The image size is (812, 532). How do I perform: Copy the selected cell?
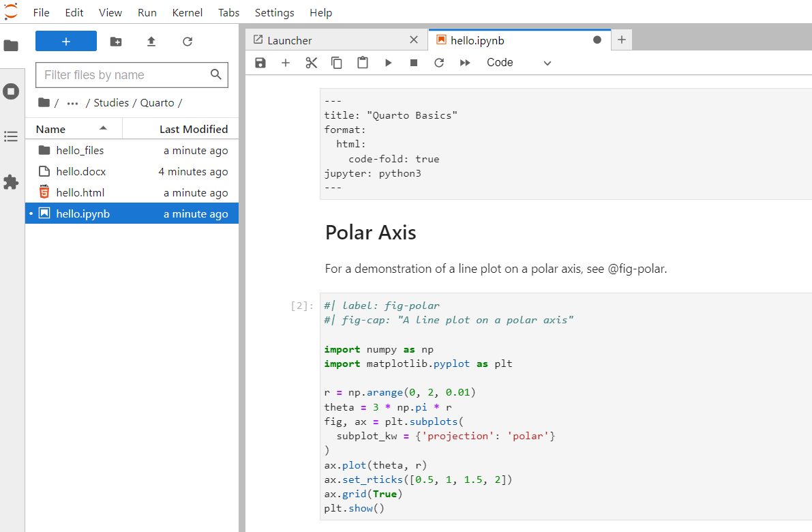(x=337, y=63)
